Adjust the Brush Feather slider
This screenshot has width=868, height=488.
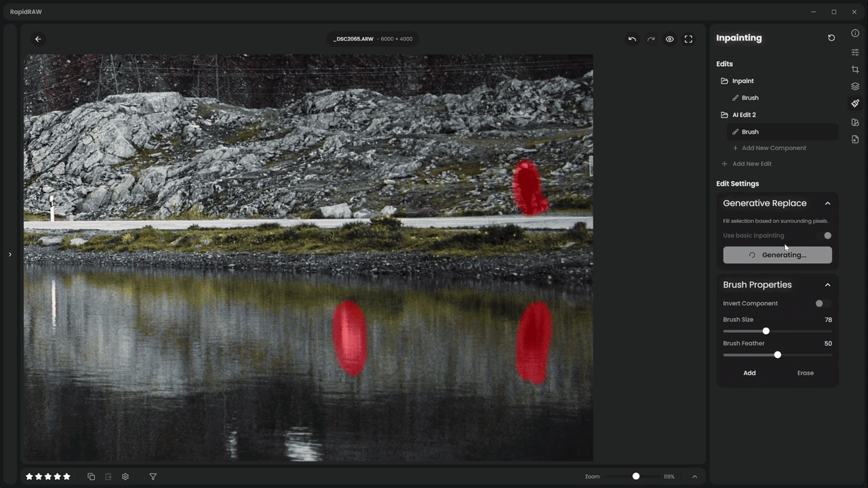pyautogui.click(x=777, y=354)
